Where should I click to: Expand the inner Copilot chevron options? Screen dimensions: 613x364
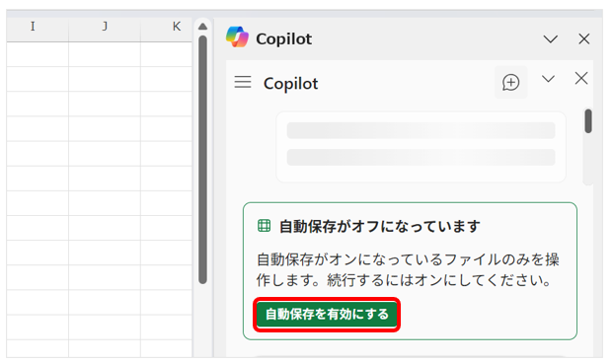(548, 79)
